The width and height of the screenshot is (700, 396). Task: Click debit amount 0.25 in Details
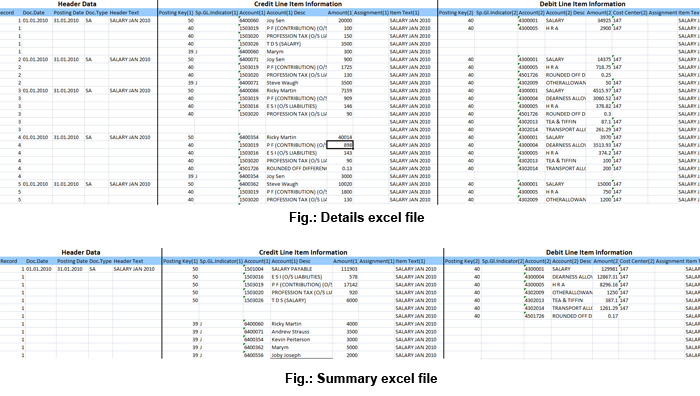pos(606,75)
